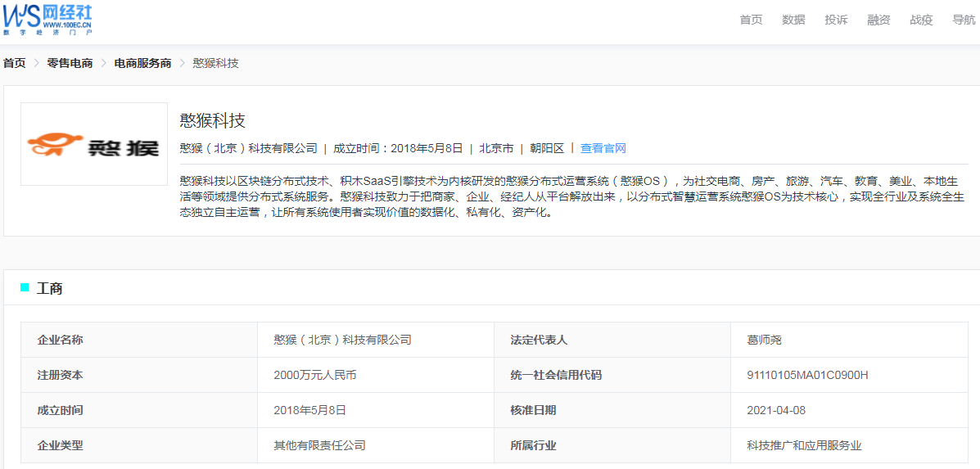The width and height of the screenshot is (980, 469).
Task: Open the 查看官网 link
Action: coord(603,149)
